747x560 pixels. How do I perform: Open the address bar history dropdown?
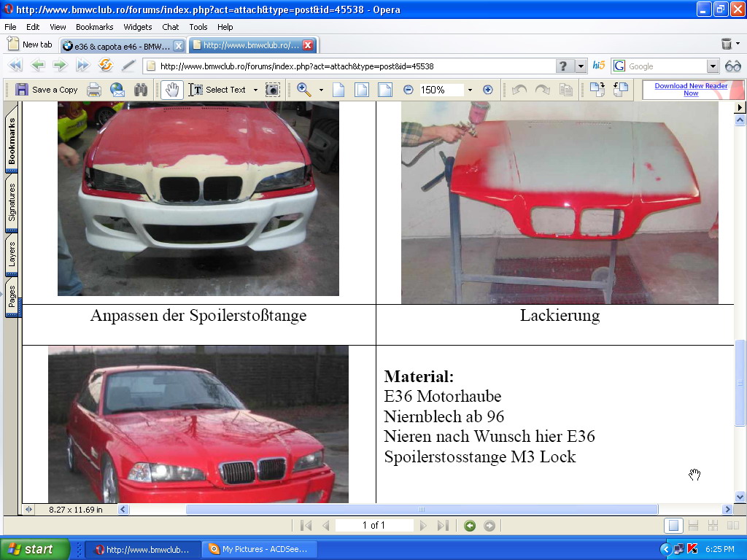[581, 66]
